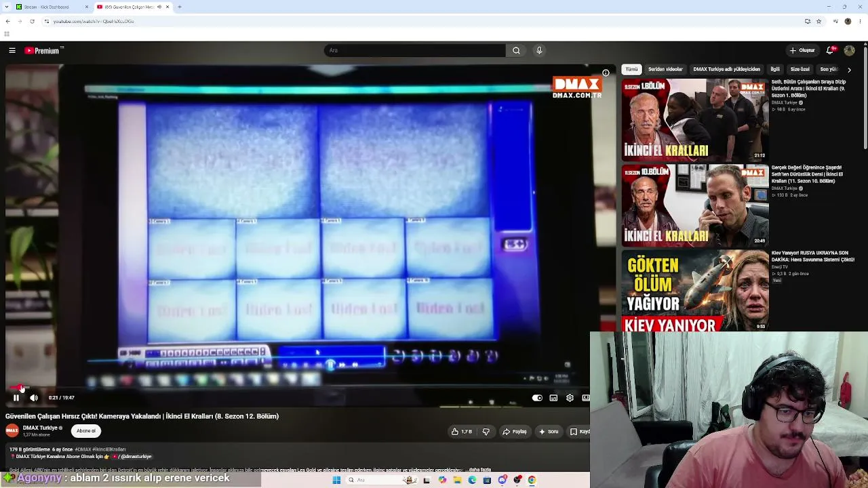868x488 pixels.
Task: Click the YouTube search magnifier button
Action: click(x=516, y=50)
